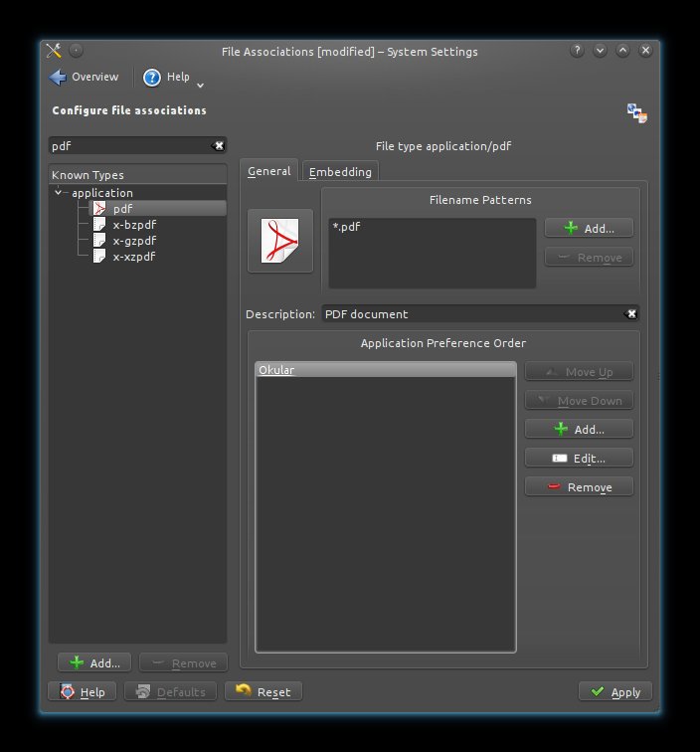700x752 pixels.
Task: Add a new file type below Known Types
Action: [94, 662]
